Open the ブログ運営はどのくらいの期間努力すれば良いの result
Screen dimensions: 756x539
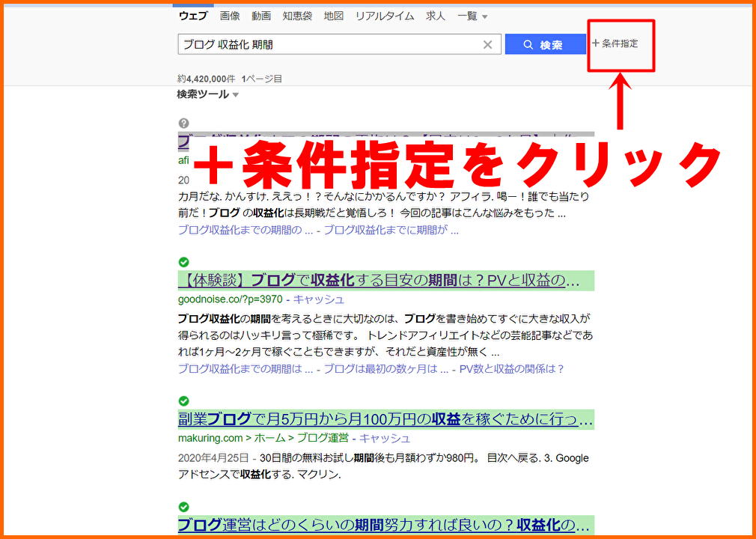(x=385, y=525)
